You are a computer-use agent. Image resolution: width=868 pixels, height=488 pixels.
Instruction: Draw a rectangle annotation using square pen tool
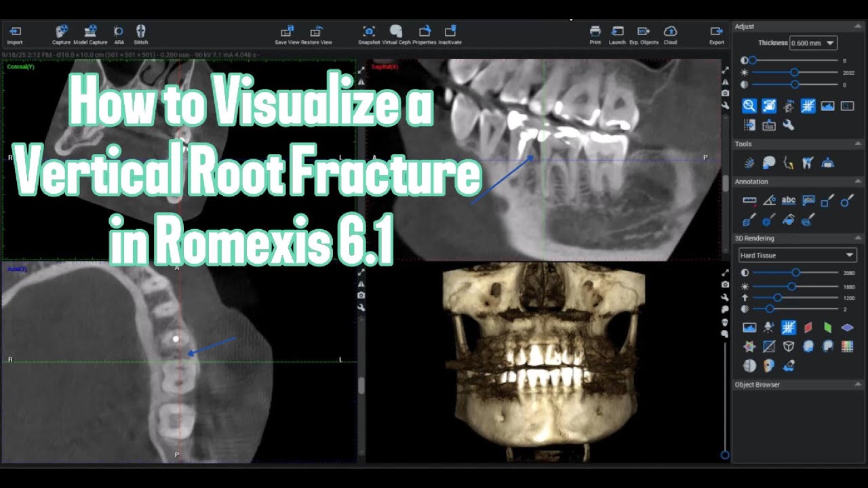[x=827, y=201]
